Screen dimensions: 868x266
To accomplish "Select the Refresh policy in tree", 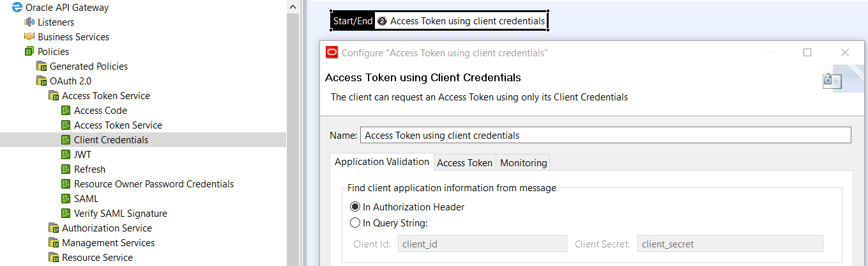I will (x=89, y=169).
